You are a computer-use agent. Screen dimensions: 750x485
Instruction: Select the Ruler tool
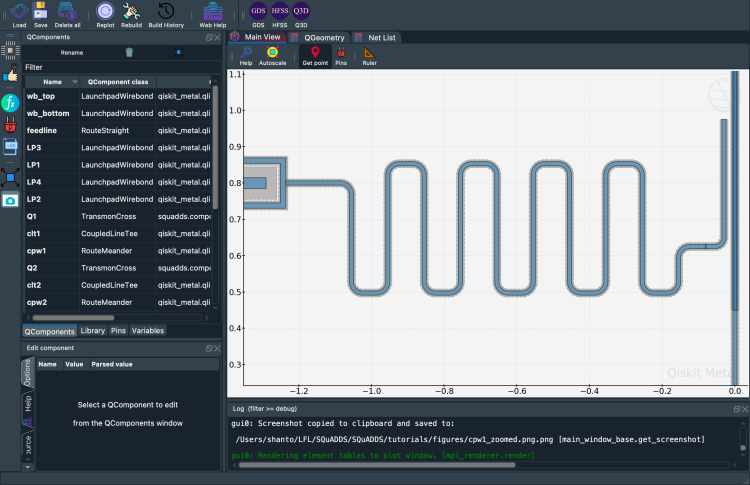[369, 56]
